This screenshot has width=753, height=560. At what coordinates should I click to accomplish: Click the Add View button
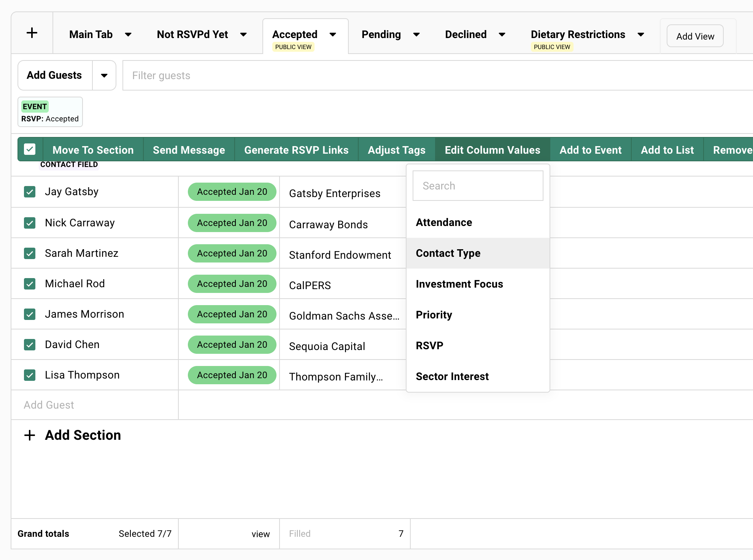[x=695, y=36]
